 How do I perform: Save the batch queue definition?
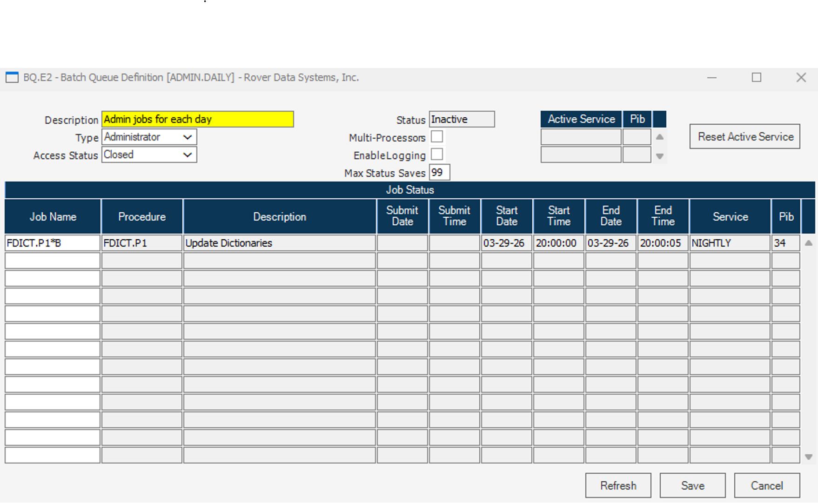[x=692, y=485]
